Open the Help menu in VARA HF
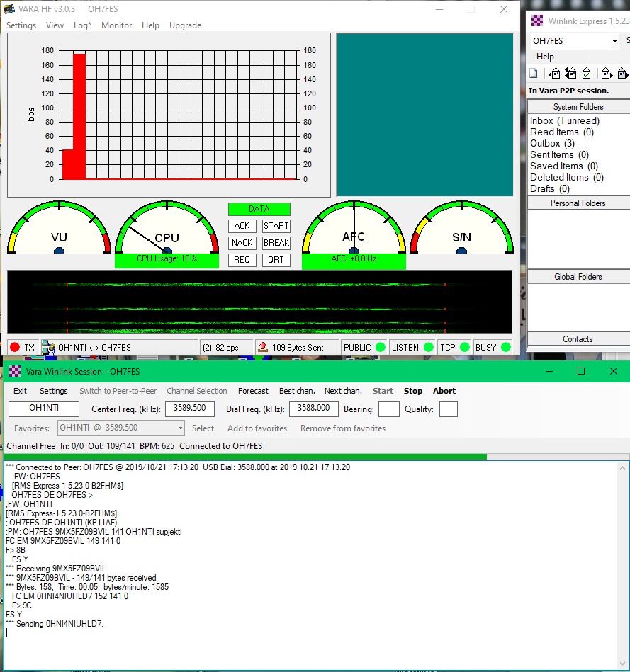This screenshot has width=630, height=672. click(x=150, y=25)
